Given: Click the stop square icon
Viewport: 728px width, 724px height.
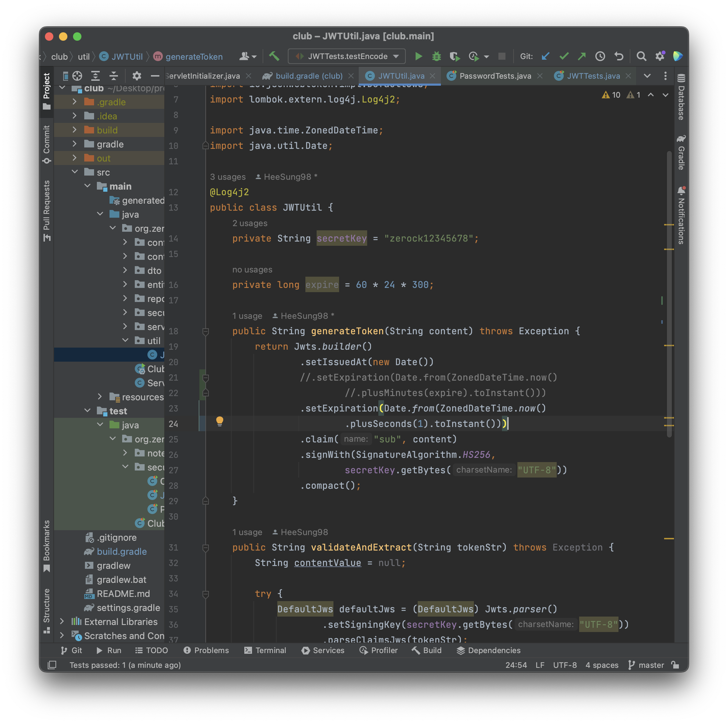Looking at the screenshot, I should coord(502,57).
